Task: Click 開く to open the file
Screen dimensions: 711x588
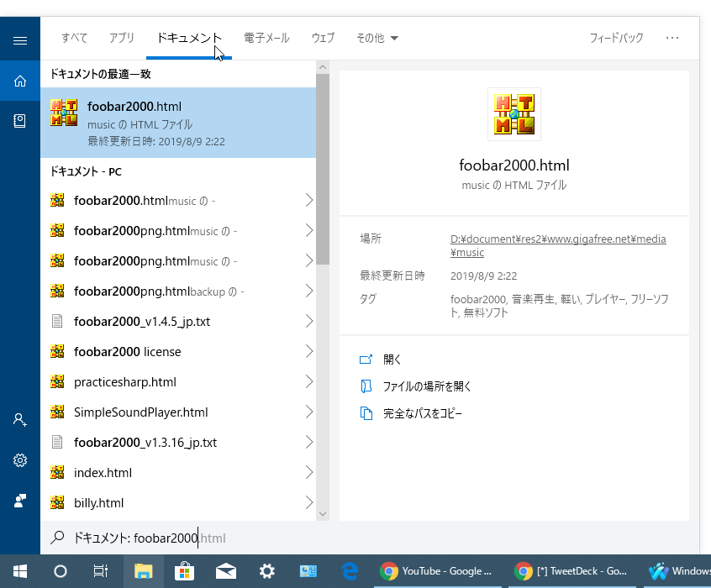Action: [392, 360]
